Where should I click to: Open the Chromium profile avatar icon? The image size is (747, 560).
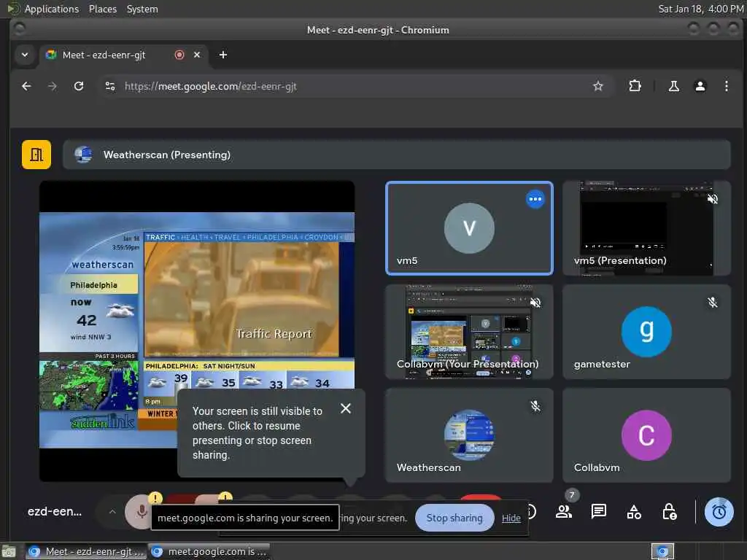700,86
